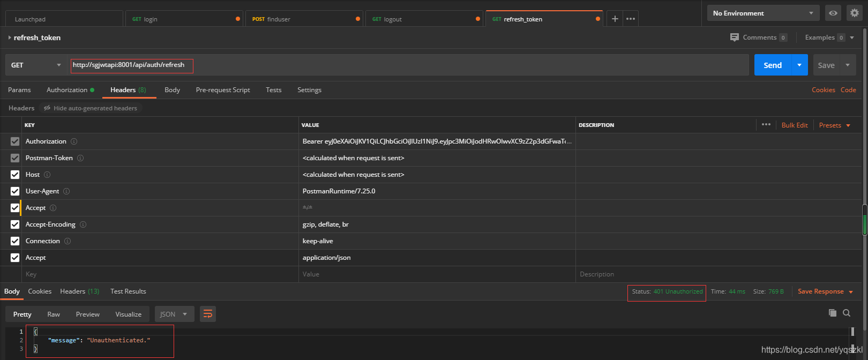This screenshot has height=360, width=868.
Task: Click the empty Value field in new row
Action: 437,274
